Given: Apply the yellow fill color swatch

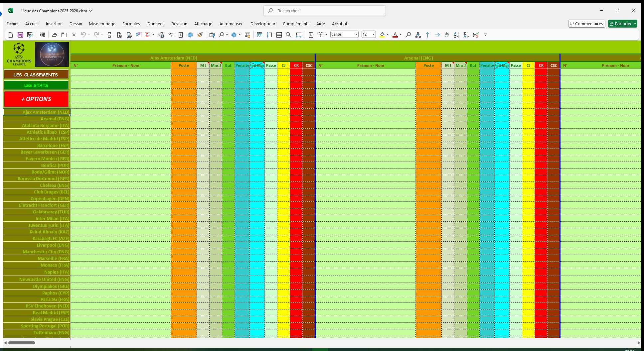Looking at the screenshot, I should (382, 35).
